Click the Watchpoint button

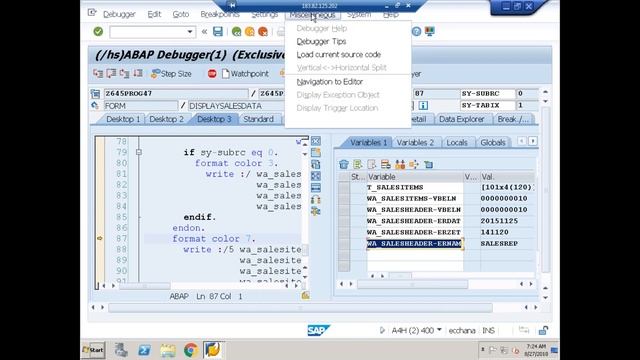[x=245, y=74]
